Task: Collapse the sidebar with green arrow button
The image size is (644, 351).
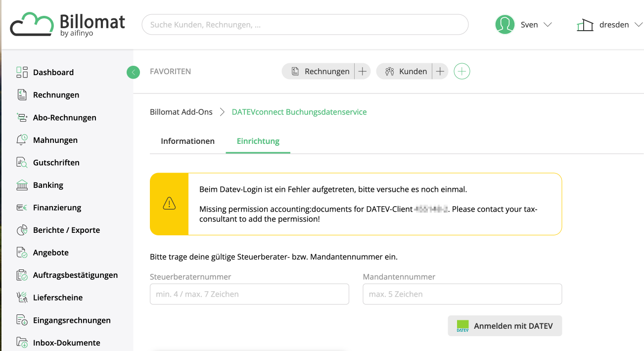Action: (x=133, y=72)
